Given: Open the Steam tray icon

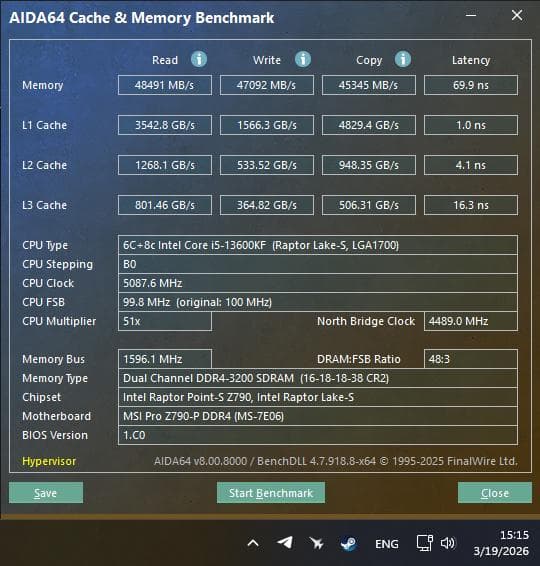Looking at the screenshot, I should (348, 543).
